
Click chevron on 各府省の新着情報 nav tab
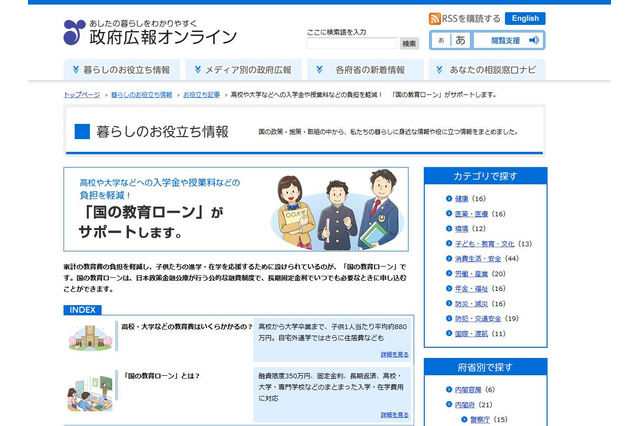pos(319,69)
